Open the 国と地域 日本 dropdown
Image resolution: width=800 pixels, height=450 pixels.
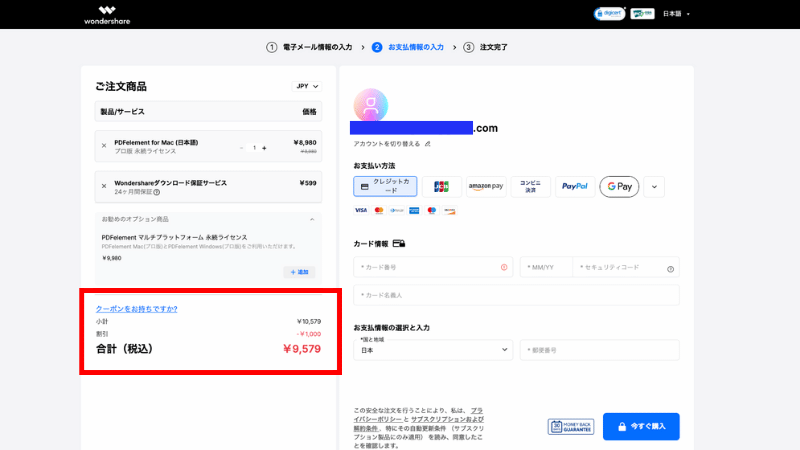point(433,348)
